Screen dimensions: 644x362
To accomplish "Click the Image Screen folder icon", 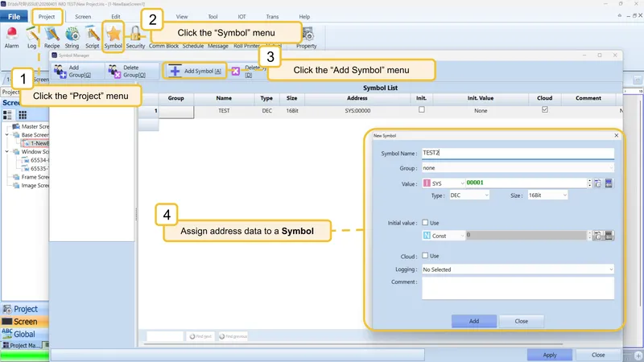I will (16, 186).
